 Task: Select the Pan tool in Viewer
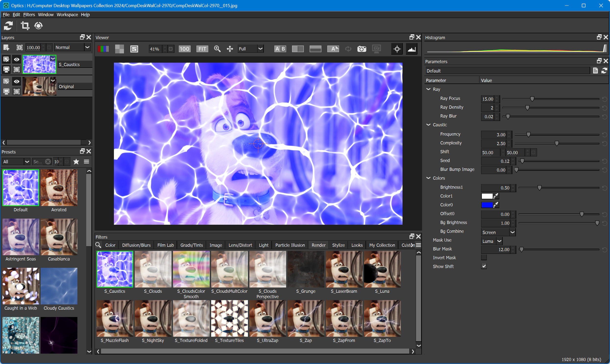[x=230, y=49]
